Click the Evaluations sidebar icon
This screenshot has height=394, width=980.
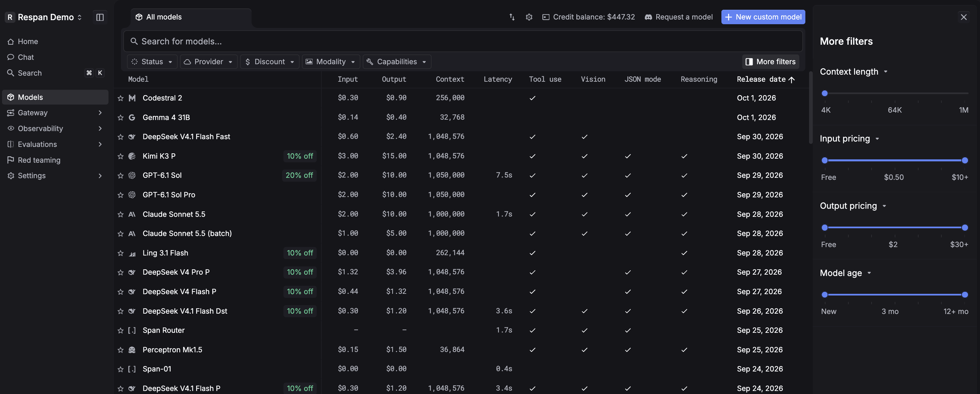click(11, 144)
